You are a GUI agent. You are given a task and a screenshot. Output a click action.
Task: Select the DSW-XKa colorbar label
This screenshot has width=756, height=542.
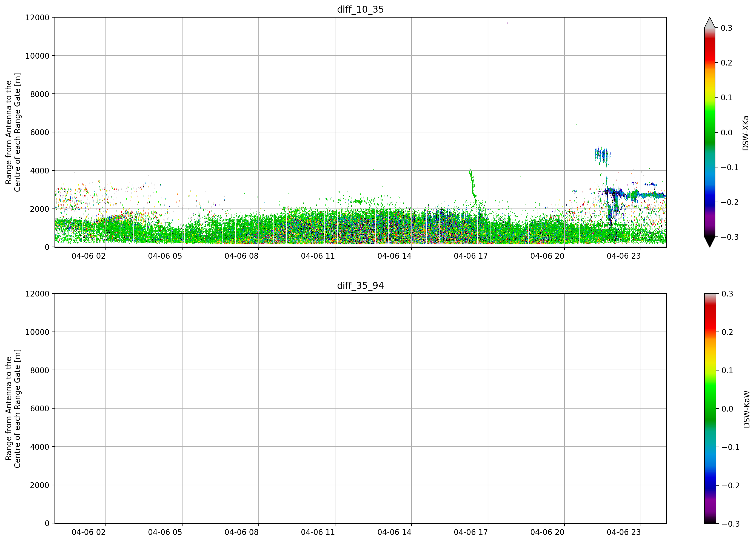[746, 133]
